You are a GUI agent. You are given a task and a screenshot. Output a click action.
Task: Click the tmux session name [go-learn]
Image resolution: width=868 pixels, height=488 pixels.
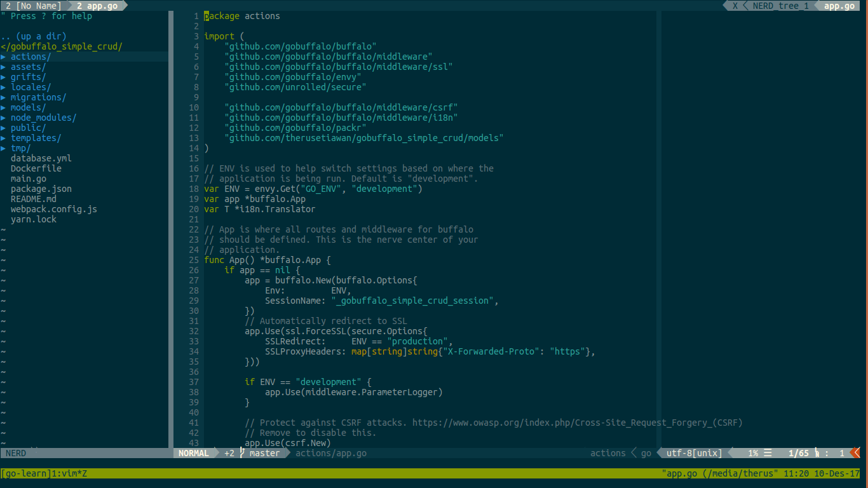coord(26,473)
